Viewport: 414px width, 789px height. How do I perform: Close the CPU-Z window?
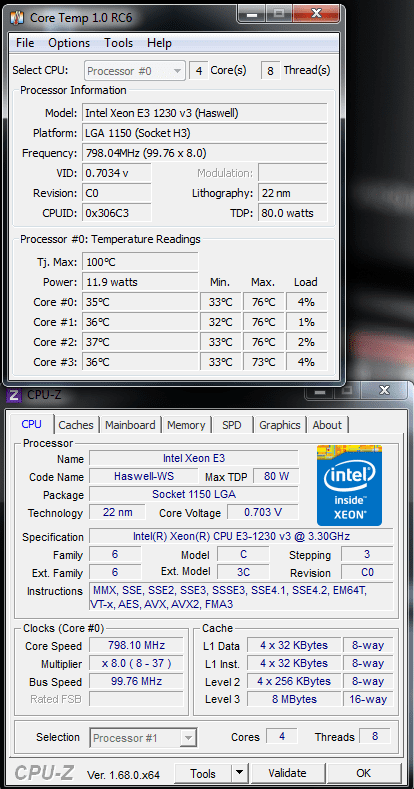click(384, 390)
